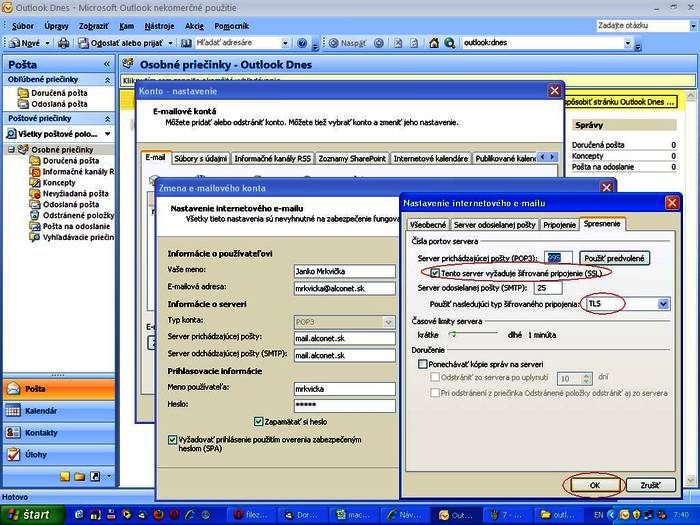Viewport: 700px width, 525px height.
Task: Open the Súbor menu
Action: (22, 26)
